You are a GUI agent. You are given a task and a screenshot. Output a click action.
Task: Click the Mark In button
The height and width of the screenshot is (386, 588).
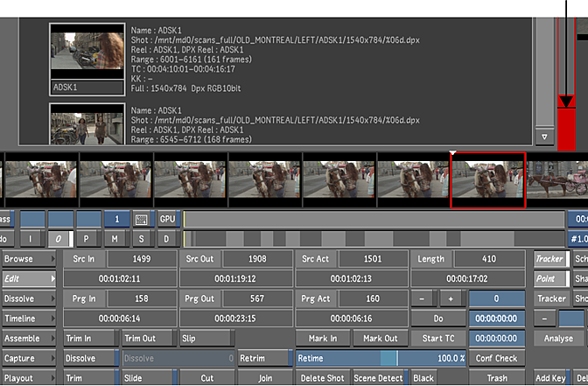coord(323,339)
